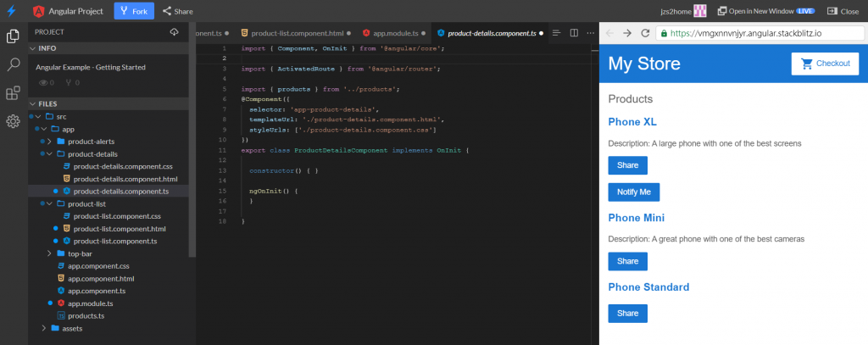Image resolution: width=868 pixels, height=345 pixels.
Task: Open app.component.html file
Action: coord(101,279)
